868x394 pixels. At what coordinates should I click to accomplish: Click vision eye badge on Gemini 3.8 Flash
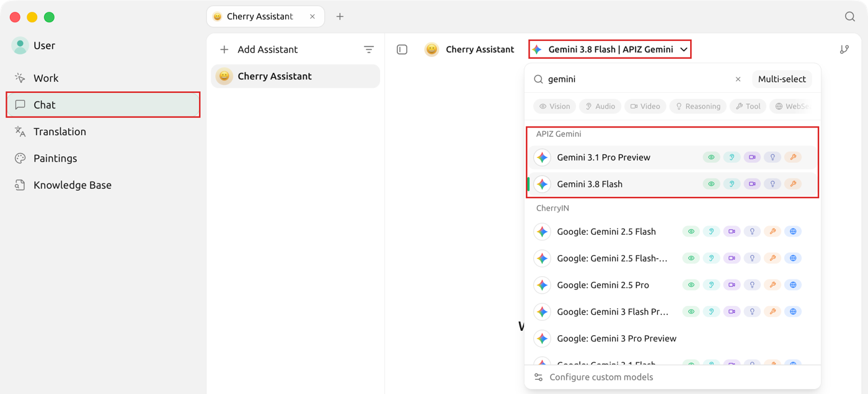pos(711,184)
